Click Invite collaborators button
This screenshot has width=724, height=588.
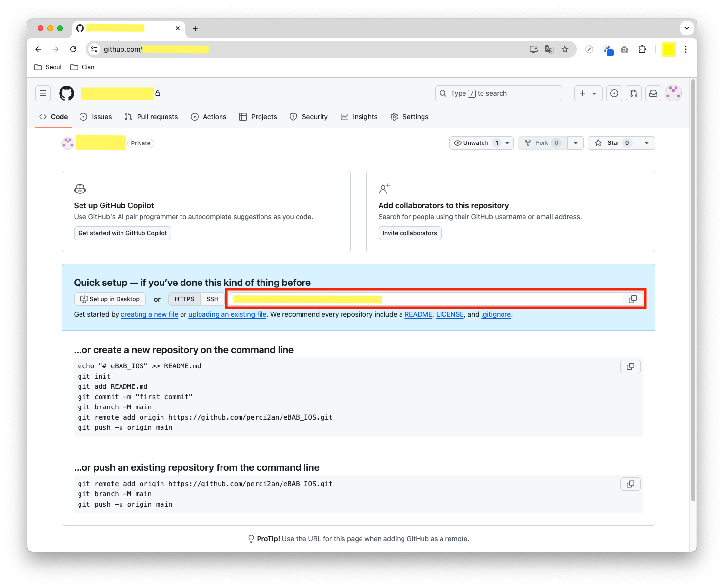(410, 233)
